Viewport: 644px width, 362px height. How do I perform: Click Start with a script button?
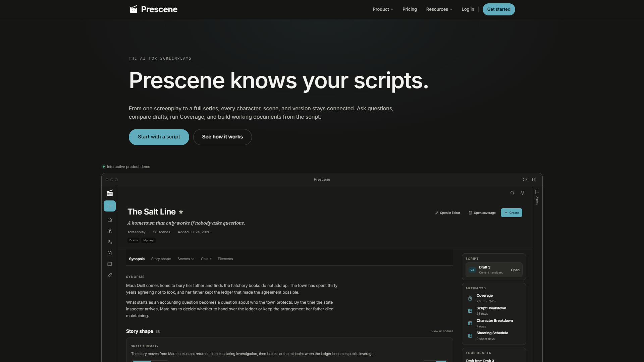[x=159, y=137]
